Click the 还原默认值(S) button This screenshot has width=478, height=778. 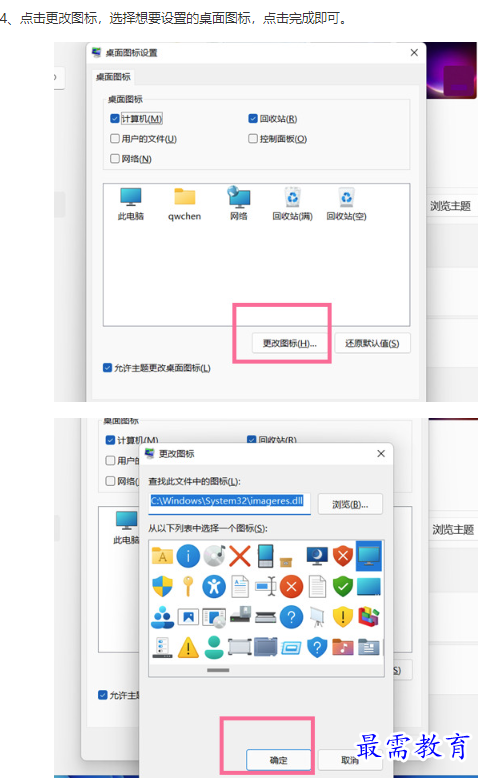(372, 343)
